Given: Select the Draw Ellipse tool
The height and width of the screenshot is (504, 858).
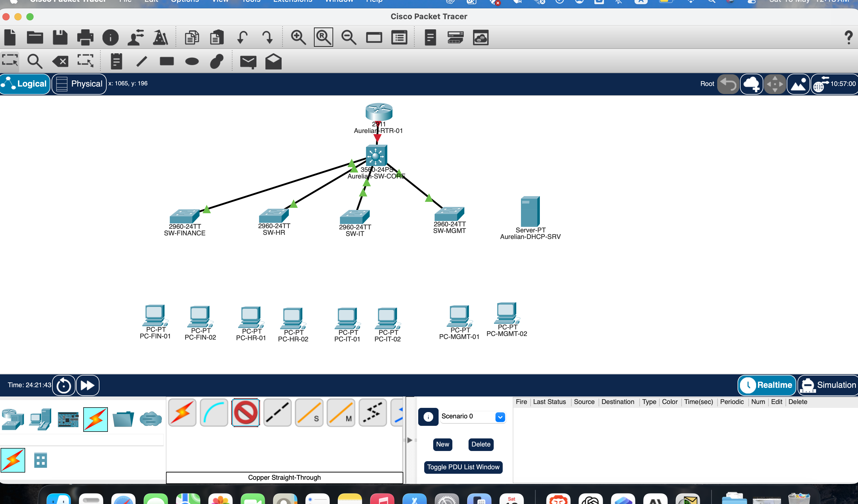Looking at the screenshot, I should [192, 62].
